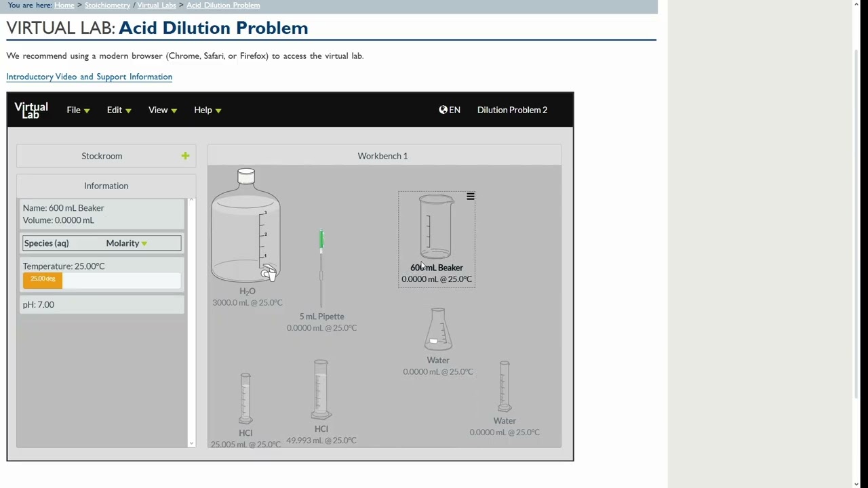Click the Volume: 0.0000 mL text
The height and width of the screenshot is (488, 868).
pos(58,220)
